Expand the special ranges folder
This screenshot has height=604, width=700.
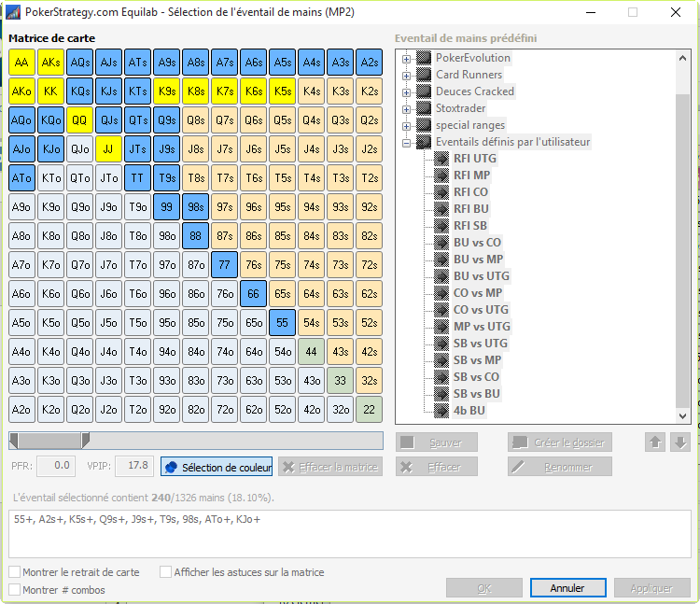click(406, 126)
